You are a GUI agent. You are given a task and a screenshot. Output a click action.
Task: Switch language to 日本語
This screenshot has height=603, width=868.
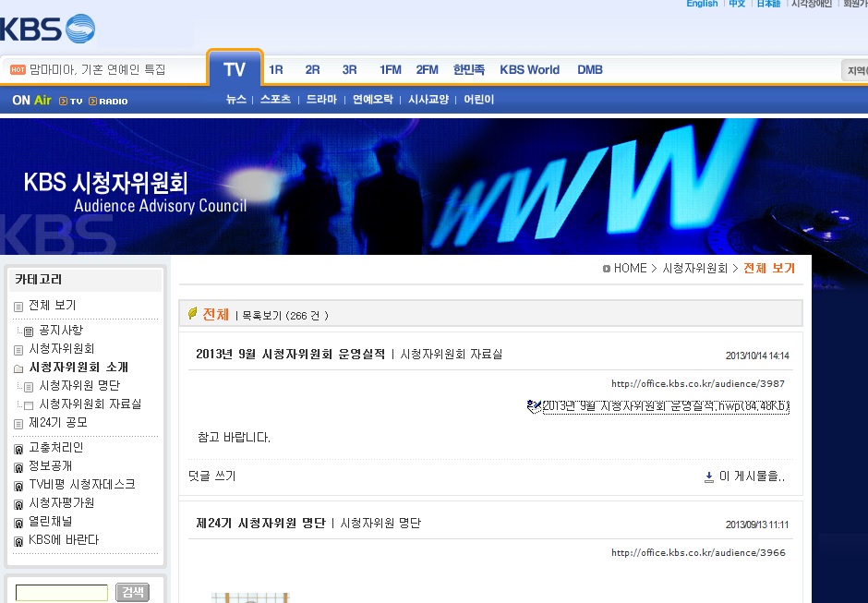(x=768, y=4)
